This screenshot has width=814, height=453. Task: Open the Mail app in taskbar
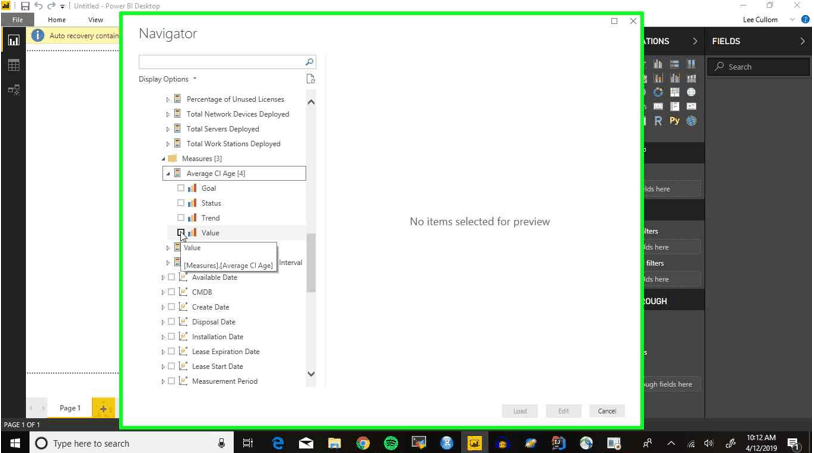306,443
